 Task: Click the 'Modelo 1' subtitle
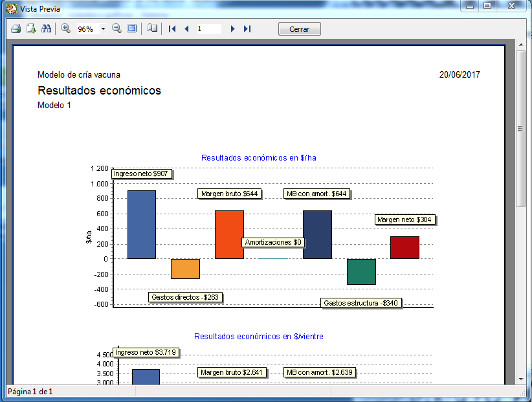tap(54, 105)
